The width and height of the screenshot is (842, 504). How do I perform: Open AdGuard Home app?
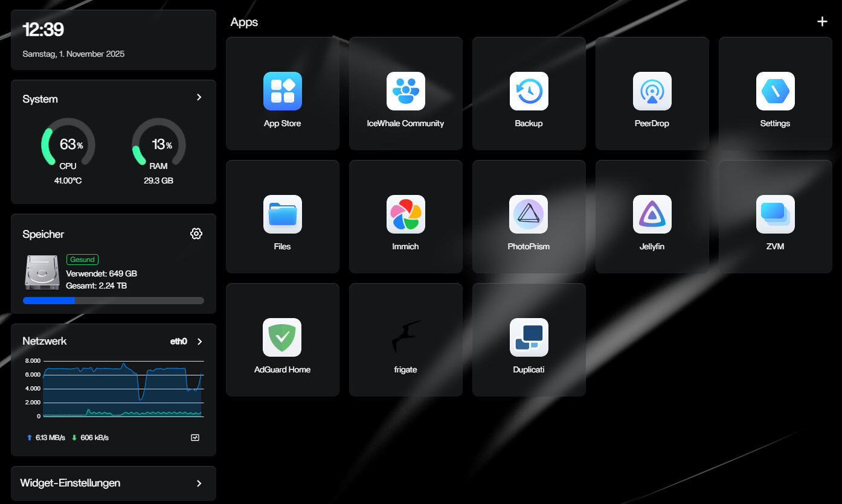(x=282, y=338)
